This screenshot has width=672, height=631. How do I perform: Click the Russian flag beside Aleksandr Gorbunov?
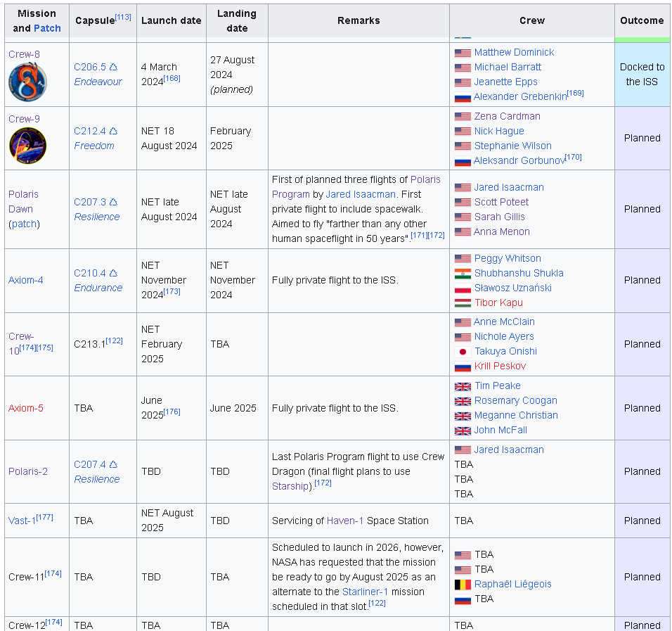click(x=463, y=161)
